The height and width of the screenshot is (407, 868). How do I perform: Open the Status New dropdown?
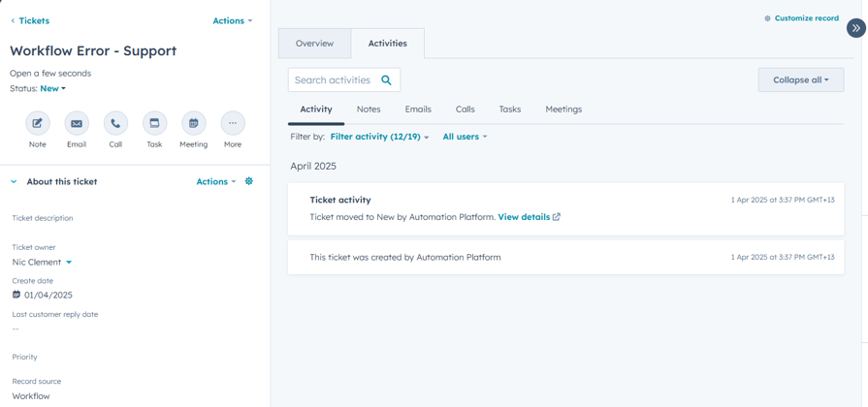[x=53, y=88]
